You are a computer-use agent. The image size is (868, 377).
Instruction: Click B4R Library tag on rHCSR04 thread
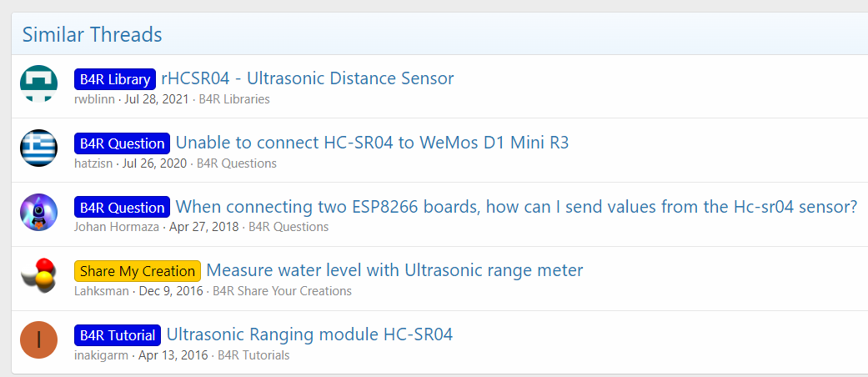point(114,79)
